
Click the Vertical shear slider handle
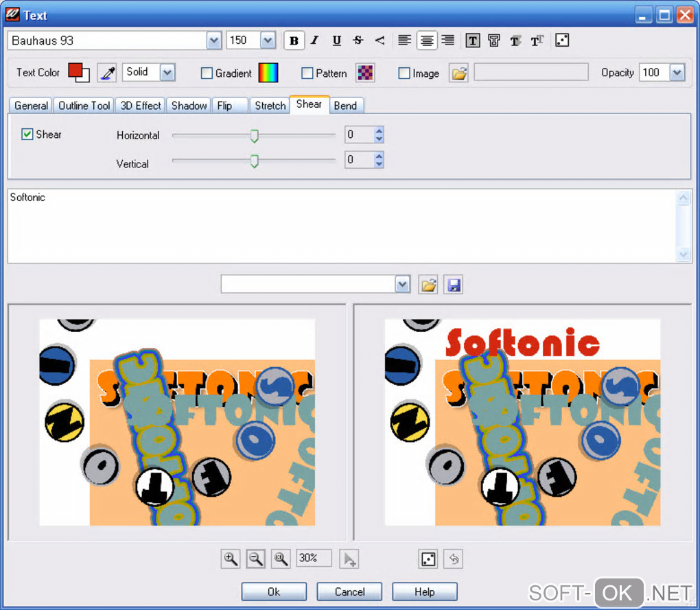coord(254,161)
